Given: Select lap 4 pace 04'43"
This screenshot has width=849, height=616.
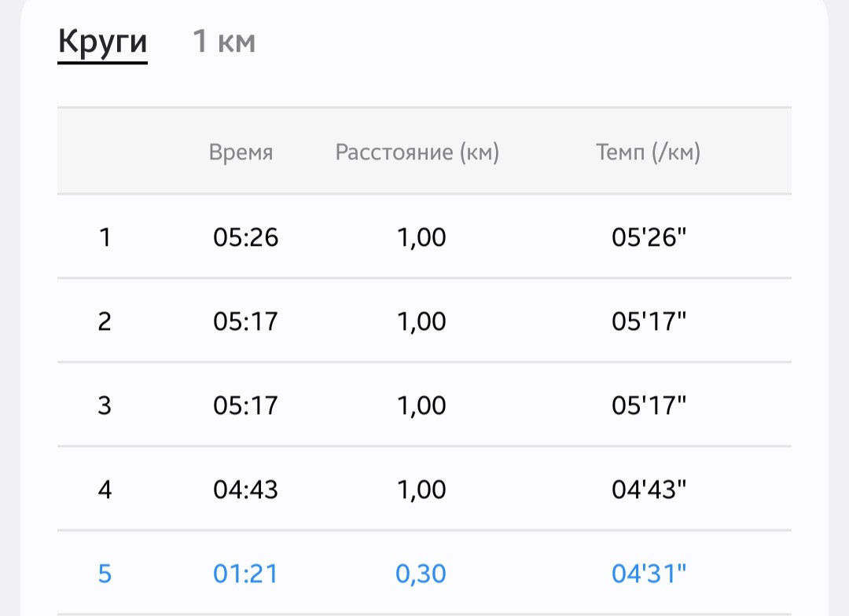Looking at the screenshot, I should [x=649, y=489].
